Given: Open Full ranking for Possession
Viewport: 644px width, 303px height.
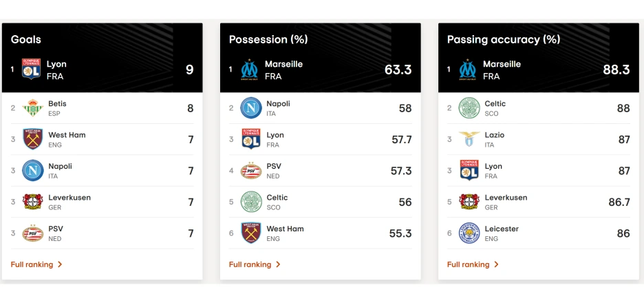Looking at the screenshot, I should pos(250,264).
